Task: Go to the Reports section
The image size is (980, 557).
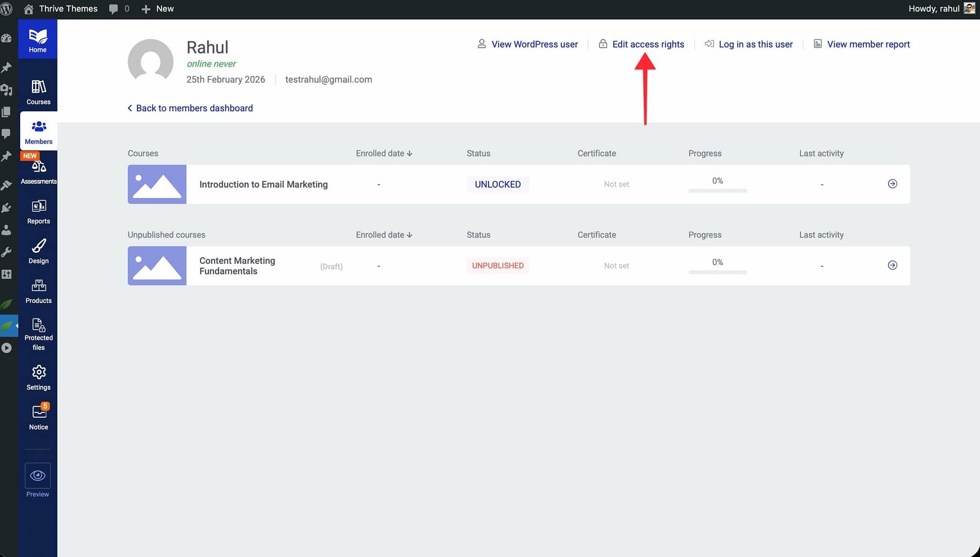Action: point(38,212)
